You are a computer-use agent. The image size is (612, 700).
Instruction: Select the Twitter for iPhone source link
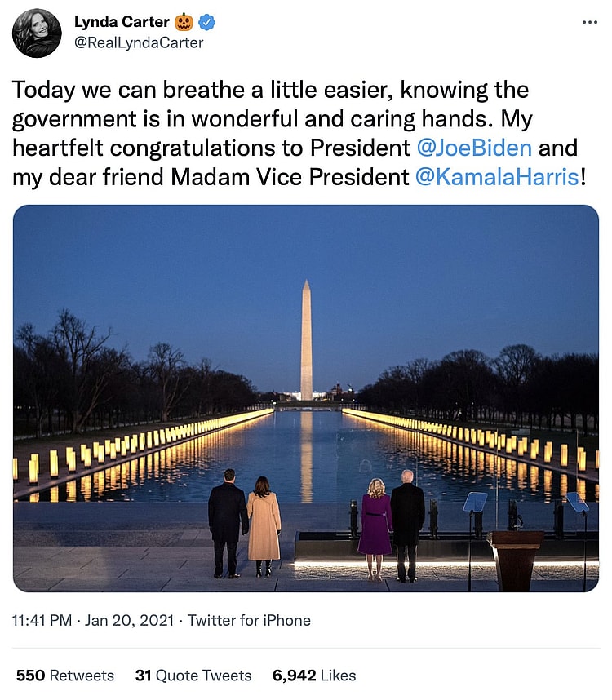249,621
